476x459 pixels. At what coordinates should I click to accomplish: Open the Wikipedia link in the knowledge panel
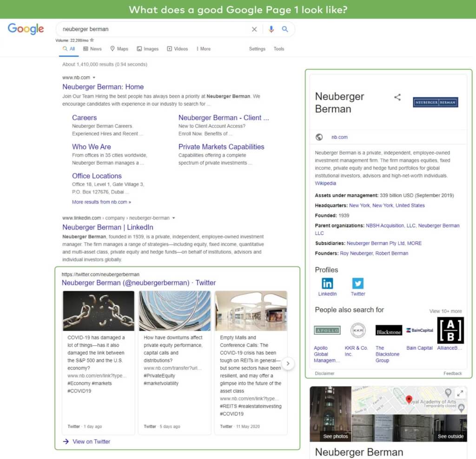(x=325, y=183)
